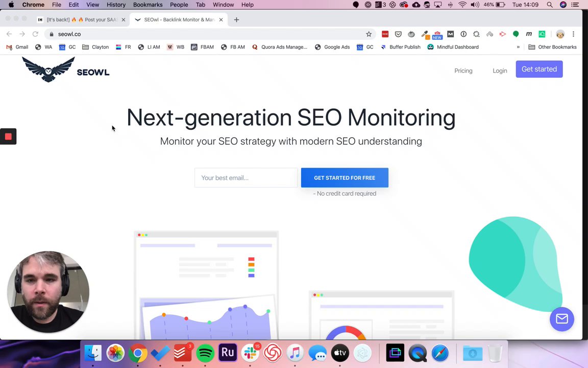The height and width of the screenshot is (368, 588).
Task: View site information via lock icon
Action: coord(52,34)
